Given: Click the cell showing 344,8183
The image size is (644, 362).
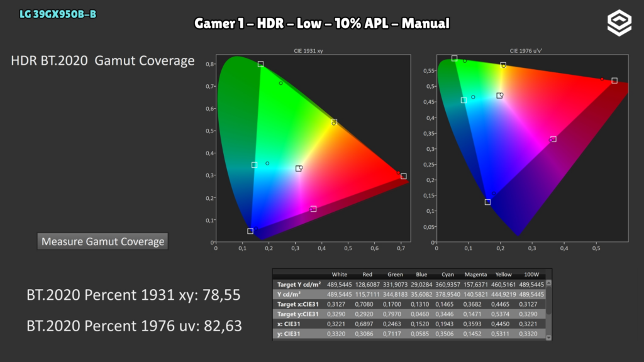Looking at the screenshot, I should (395, 294).
